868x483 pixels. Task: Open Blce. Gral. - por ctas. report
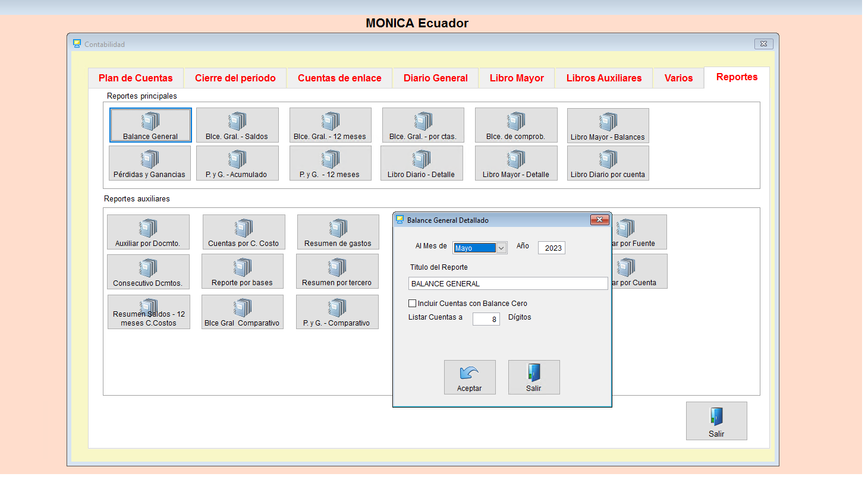coord(423,125)
